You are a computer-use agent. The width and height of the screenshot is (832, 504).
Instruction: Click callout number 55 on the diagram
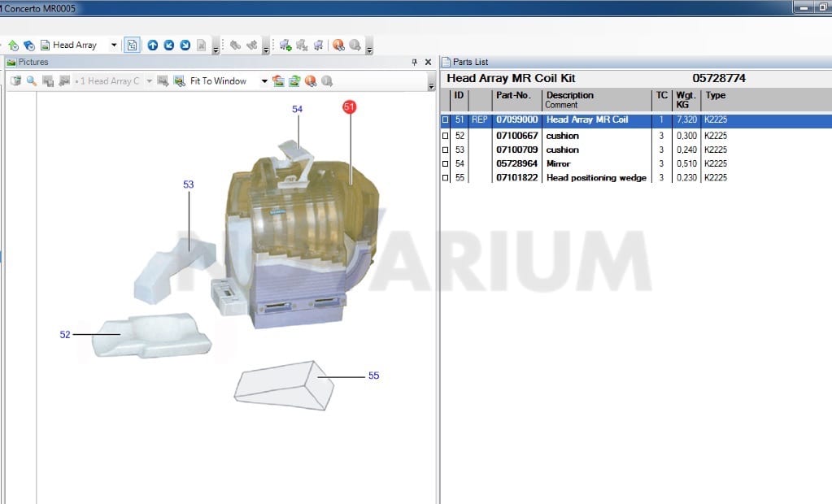point(373,376)
